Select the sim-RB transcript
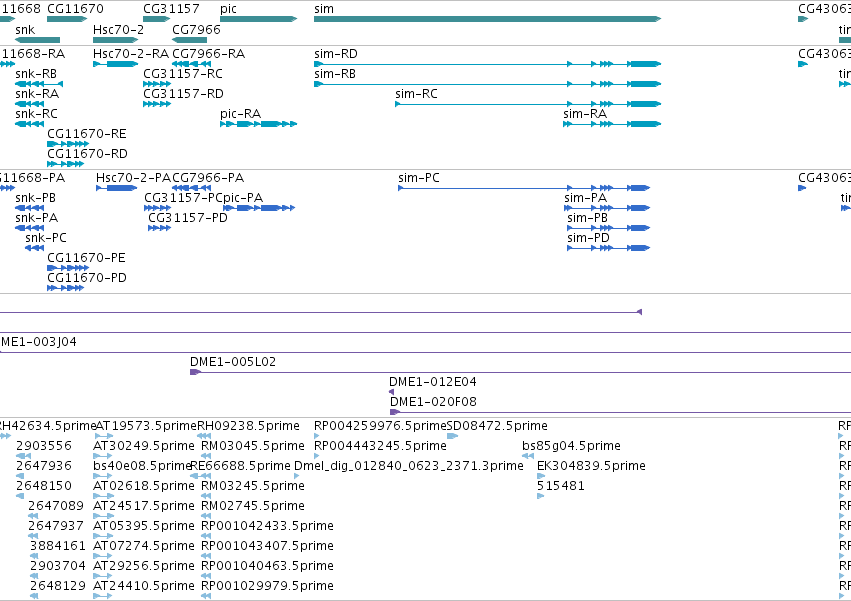This screenshot has height=601, width=851. [x=487, y=84]
